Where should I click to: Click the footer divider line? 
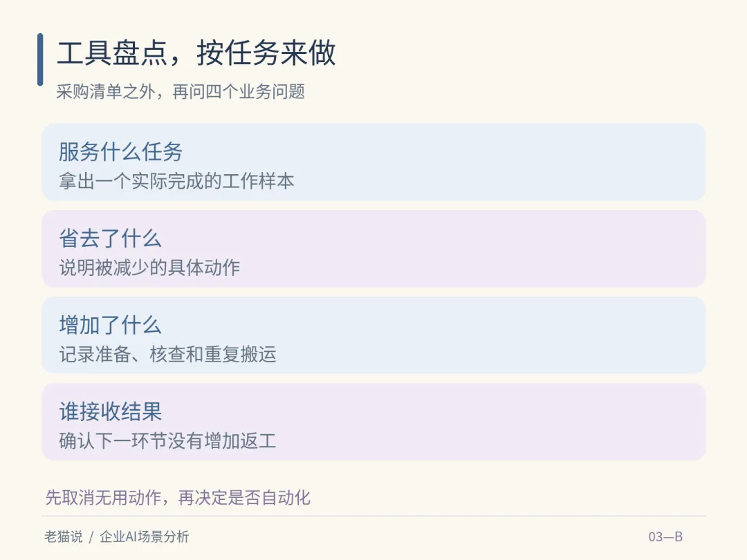click(x=373, y=516)
